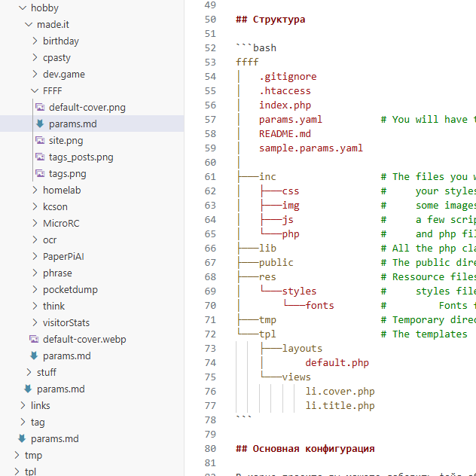Open tags.png file in tree
Screen dimensions: 476x476
(67, 174)
